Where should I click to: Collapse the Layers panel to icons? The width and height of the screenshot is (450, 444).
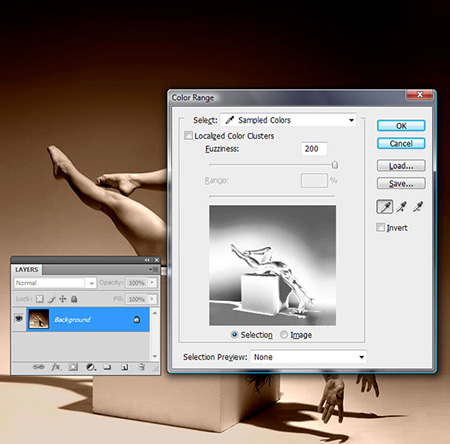[147, 260]
